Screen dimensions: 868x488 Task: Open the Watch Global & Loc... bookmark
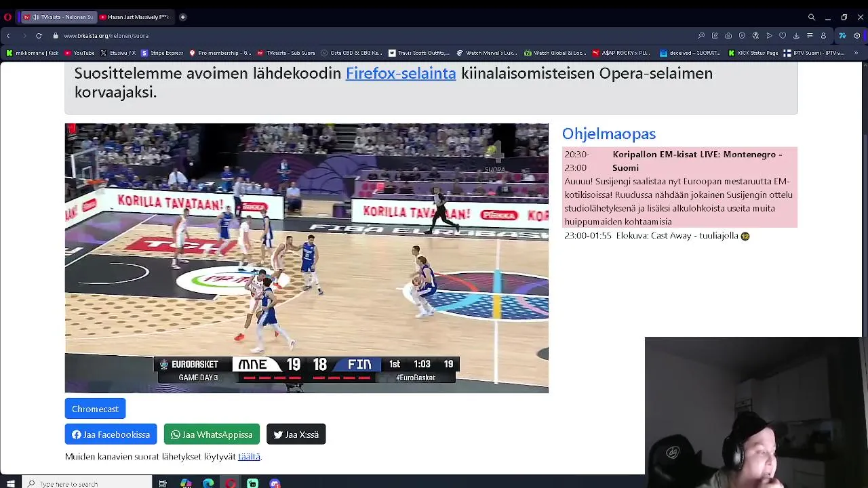(555, 53)
